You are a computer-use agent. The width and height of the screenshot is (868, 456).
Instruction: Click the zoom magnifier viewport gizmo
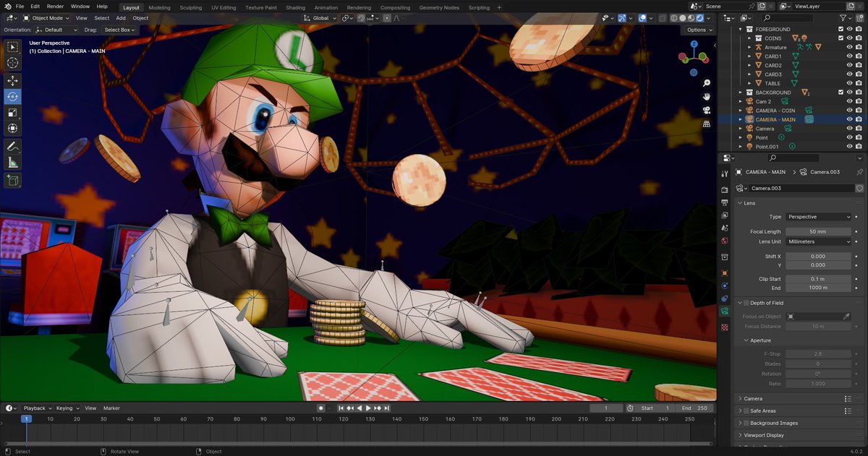(706, 83)
